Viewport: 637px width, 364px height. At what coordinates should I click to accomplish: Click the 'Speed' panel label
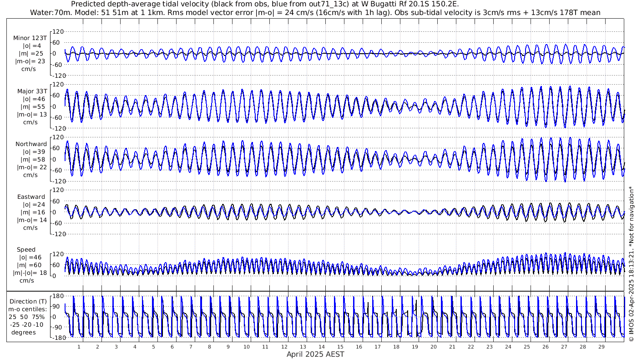click(x=26, y=250)
